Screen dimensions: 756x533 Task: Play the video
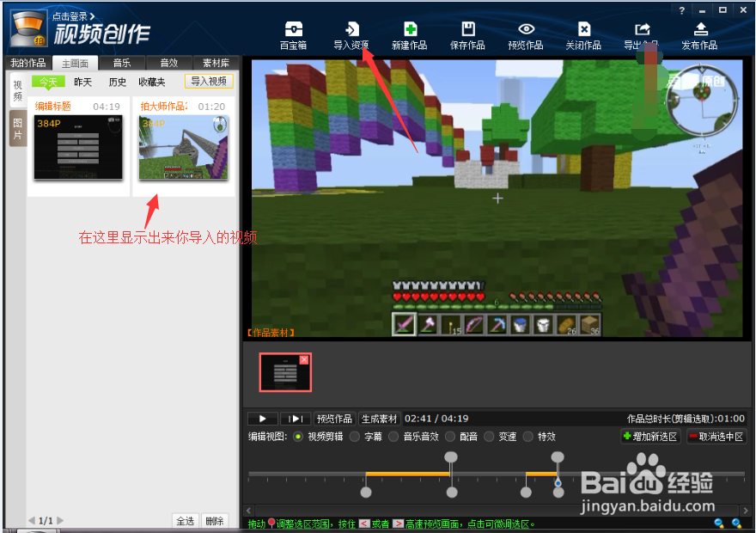point(263,418)
